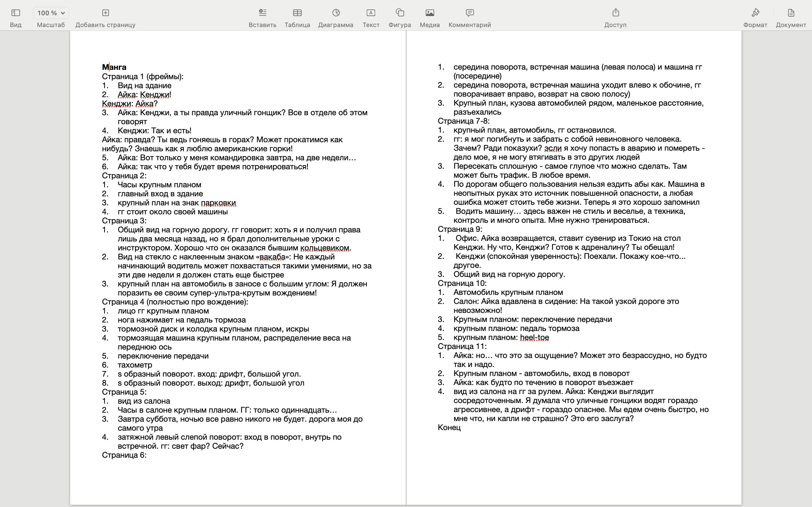This screenshot has height=507, width=812.
Task: Open the Диаграмма chart icon
Action: point(336,13)
